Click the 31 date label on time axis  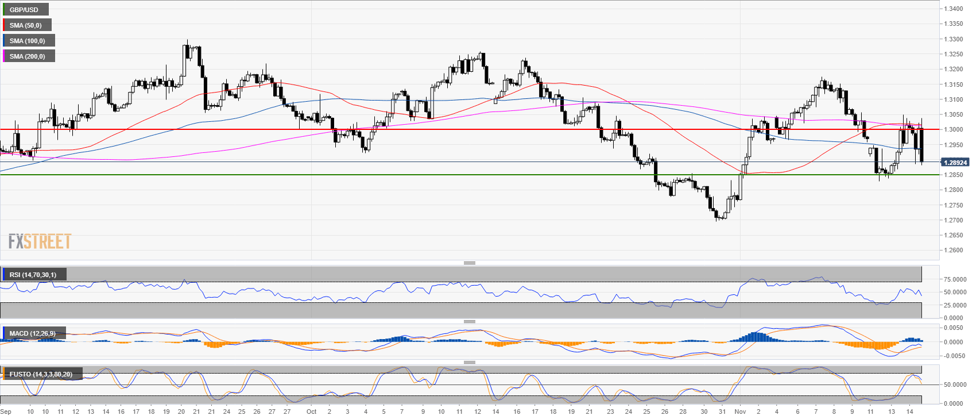pyautogui.click(x=722, y=412)
